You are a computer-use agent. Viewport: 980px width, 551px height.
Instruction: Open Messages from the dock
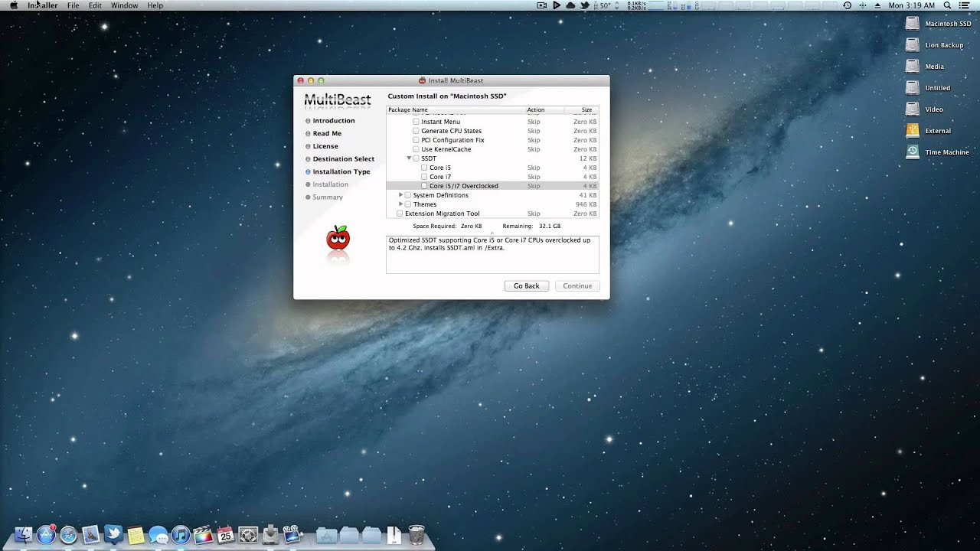click(x=158, y=534)
